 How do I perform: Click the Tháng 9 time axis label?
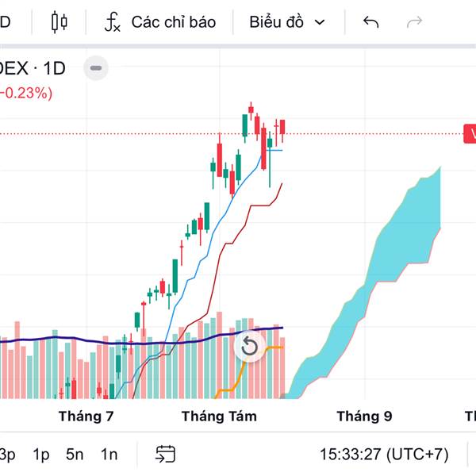click(x=364, y=416)
